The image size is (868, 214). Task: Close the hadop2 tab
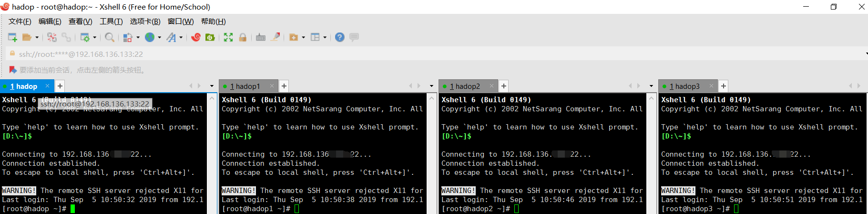pos(491,86)
